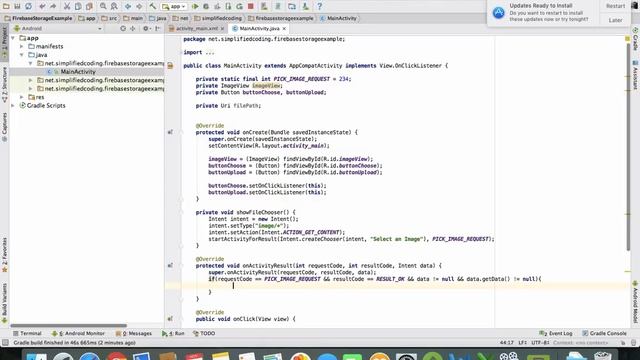Open the Gradle Console
640x360 pixels.
pos(604,333)
